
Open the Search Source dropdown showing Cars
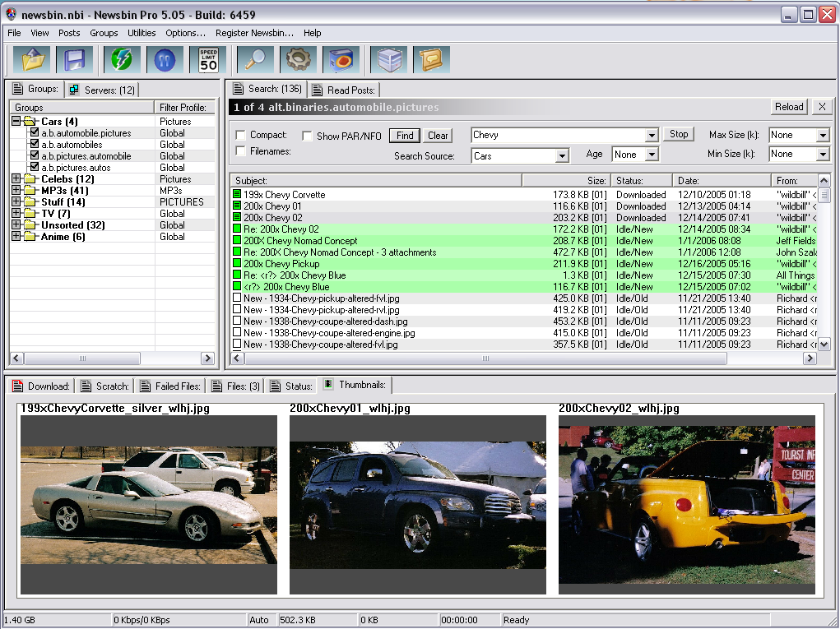(x=562, y=155)
